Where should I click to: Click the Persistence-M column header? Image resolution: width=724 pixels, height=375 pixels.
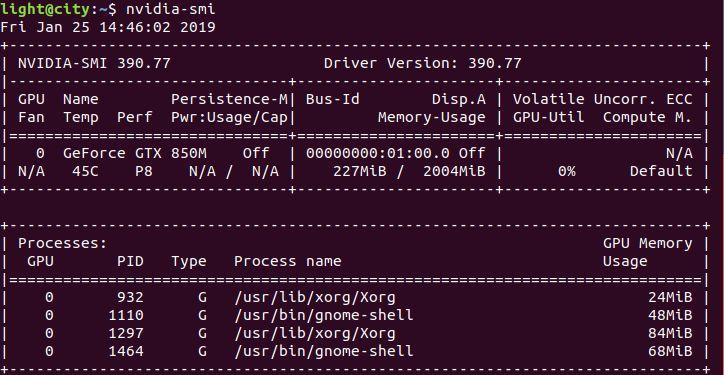point(229,99)
